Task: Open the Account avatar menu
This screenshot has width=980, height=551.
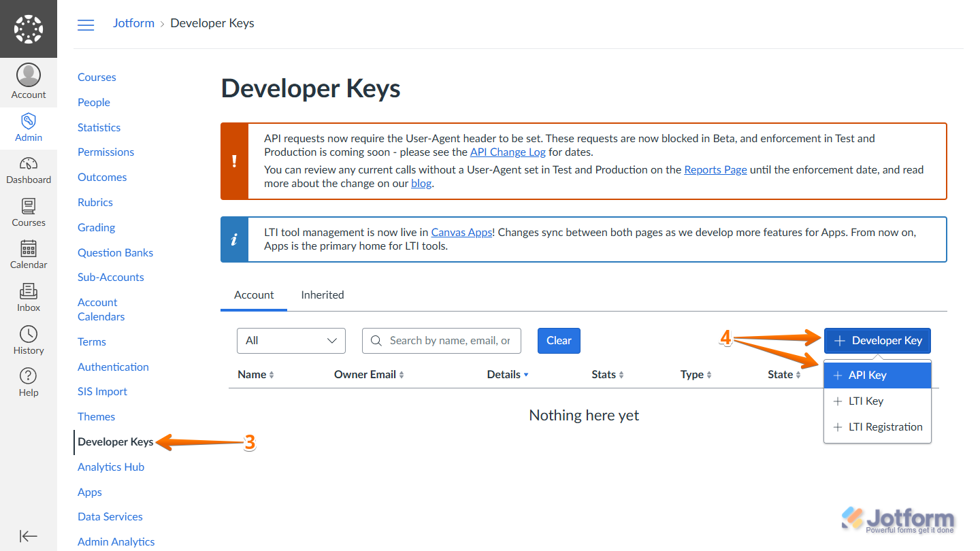Action: point(29,81)
